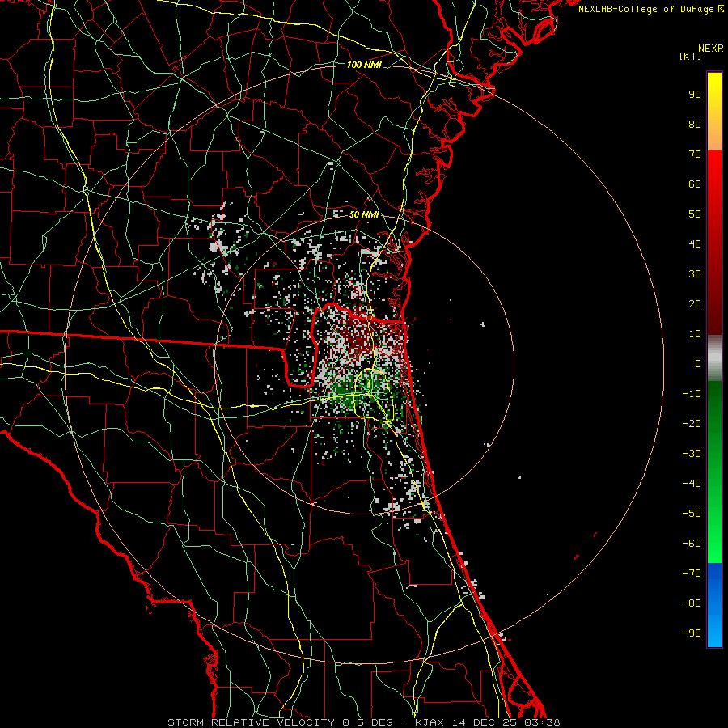Viewport: 728px width, 728px height.
Task: Click the blue segment of the color bar
Action: (714, 604)
